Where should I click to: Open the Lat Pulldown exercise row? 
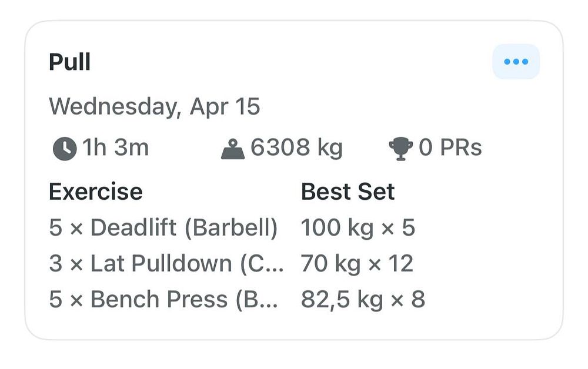[166, 263]
